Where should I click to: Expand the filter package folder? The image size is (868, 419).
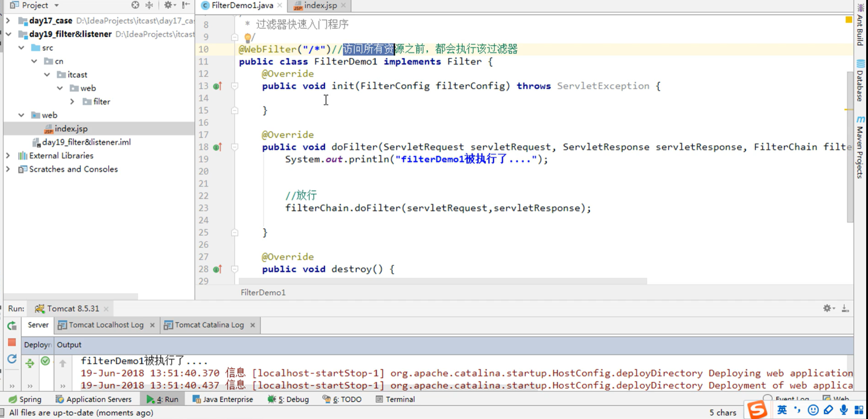click(72, 102)
